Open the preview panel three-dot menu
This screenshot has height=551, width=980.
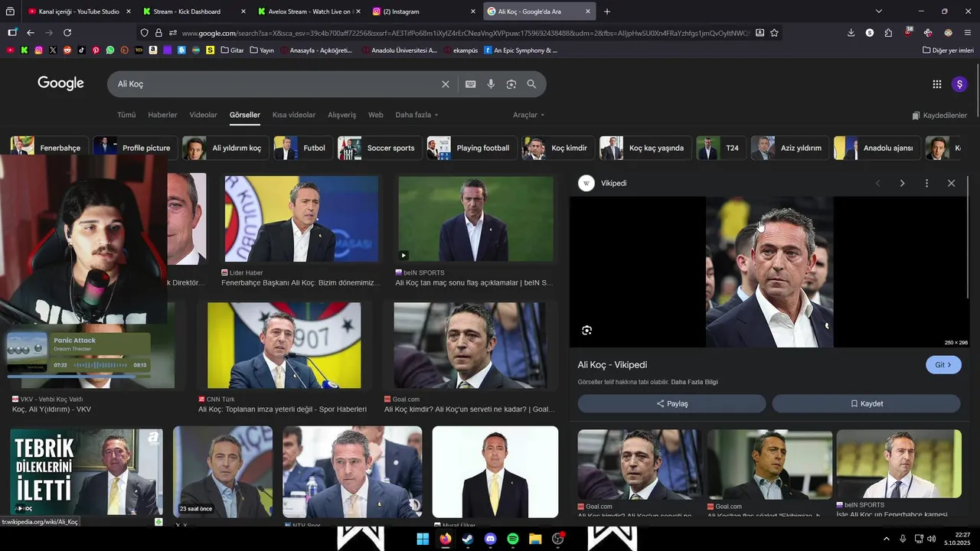(926, 184)
